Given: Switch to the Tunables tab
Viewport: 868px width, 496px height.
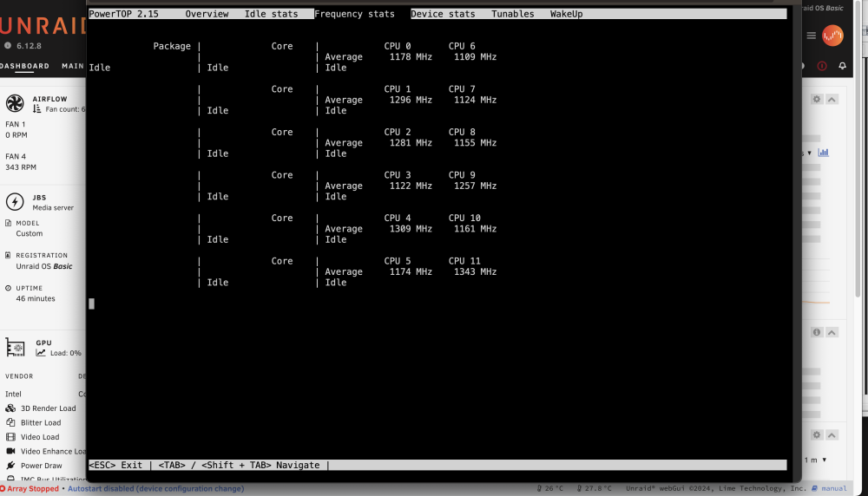Looking at the screenshot, I should (513, 14).
